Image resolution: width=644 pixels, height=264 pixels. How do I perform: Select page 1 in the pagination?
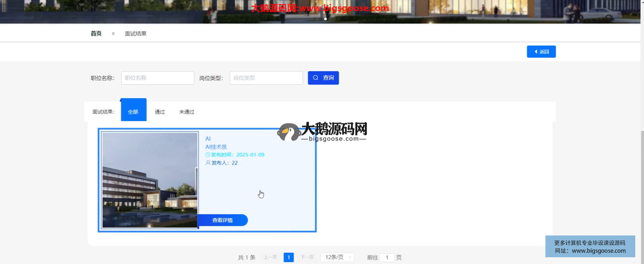pos(288,257)
